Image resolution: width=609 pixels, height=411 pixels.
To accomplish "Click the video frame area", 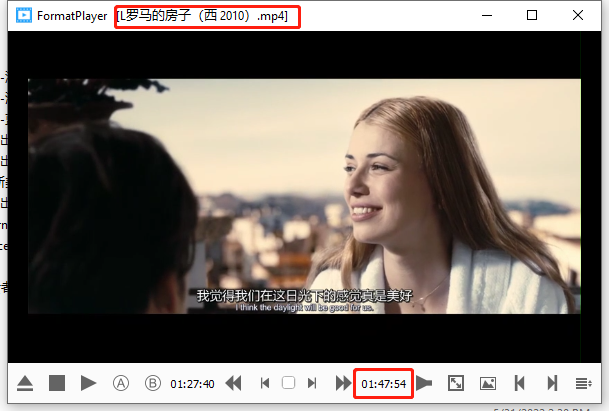I will coord(304,196).
